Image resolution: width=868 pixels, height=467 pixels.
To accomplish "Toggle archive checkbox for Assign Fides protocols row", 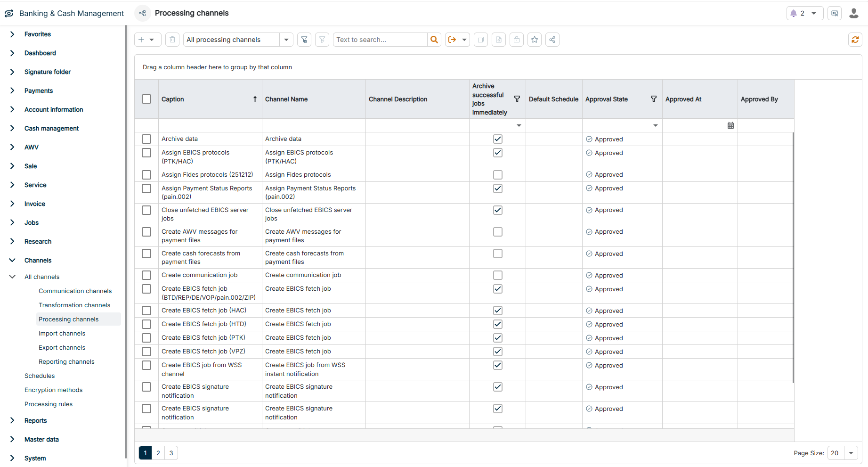I will pyautogui.click(x=498, y=175).
